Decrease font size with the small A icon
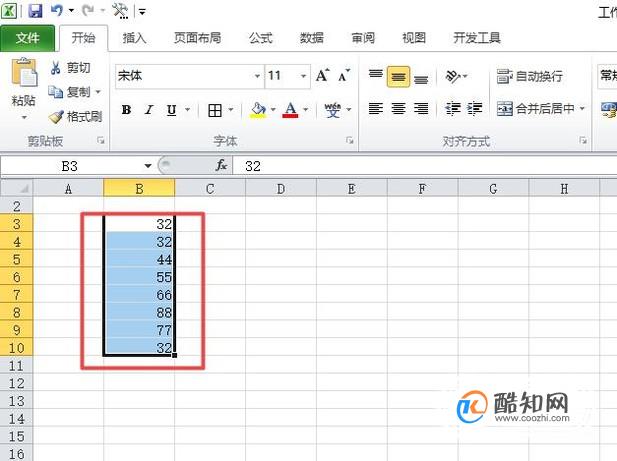The height and width of the screenshot is (461, 617). 344,75
